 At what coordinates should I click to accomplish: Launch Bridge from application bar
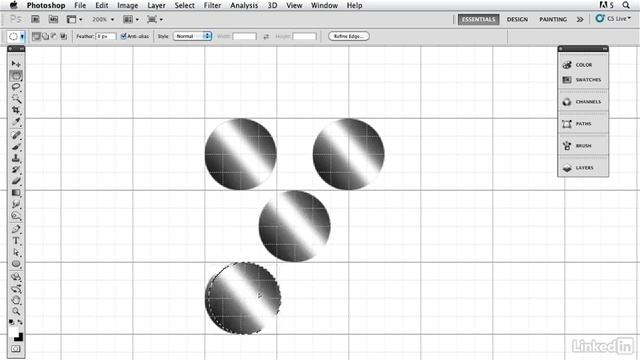36,19
